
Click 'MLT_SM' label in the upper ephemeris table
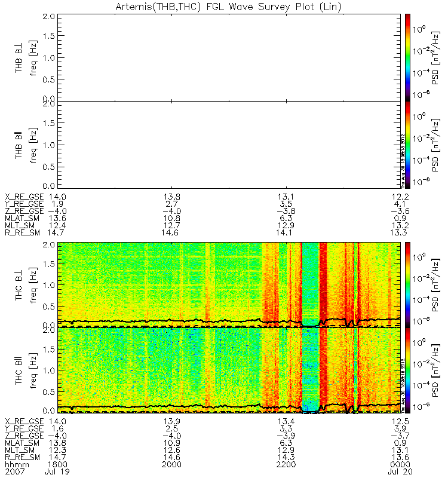(20, 226)
